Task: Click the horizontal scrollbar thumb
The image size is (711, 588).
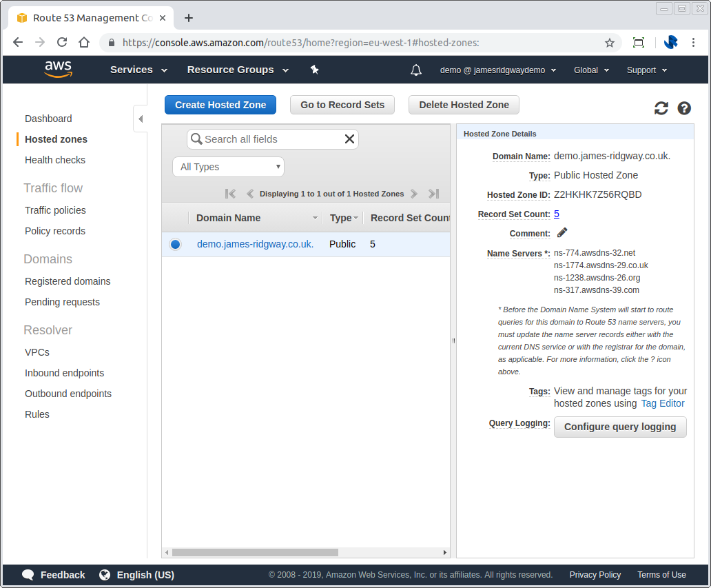Action: tap(255, 553)
